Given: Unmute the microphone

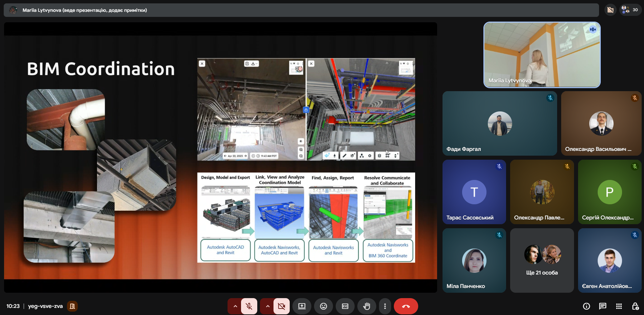Looking at the screenshot, I should tap(249, 306).
